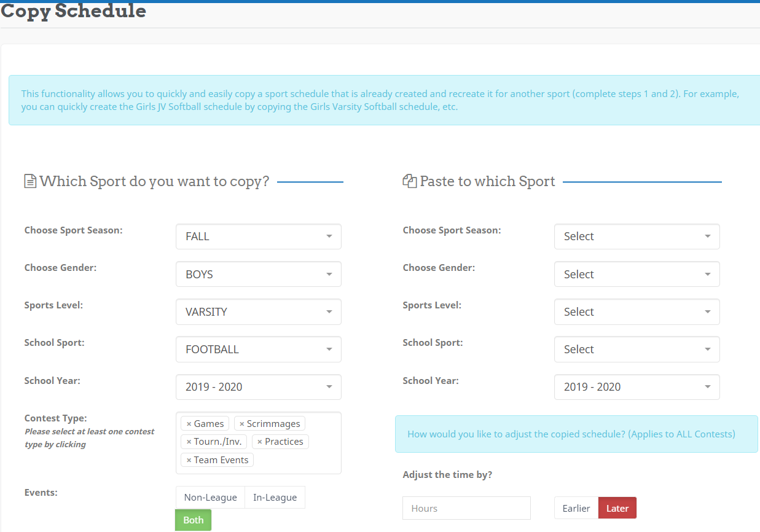This screenshot has width=760, height=532.
Task: Open the FOOTBALL school sport dropdown
Action: pos(258,350)
